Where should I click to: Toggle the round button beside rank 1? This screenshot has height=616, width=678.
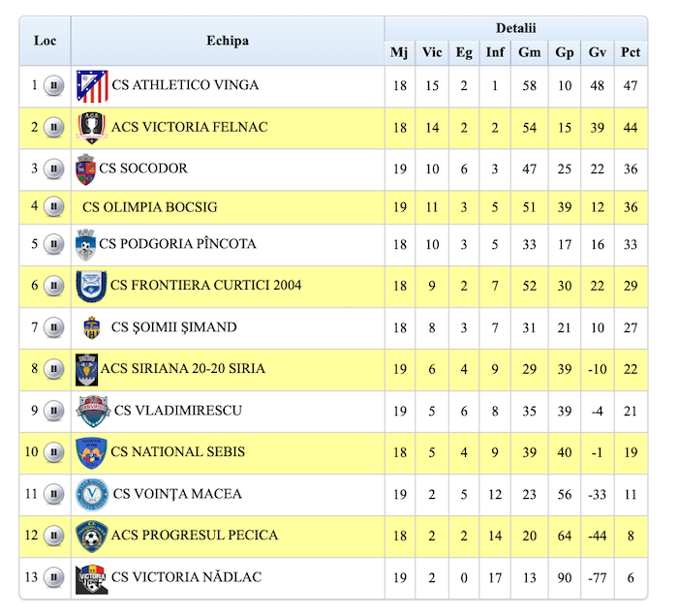coord(54,86)
